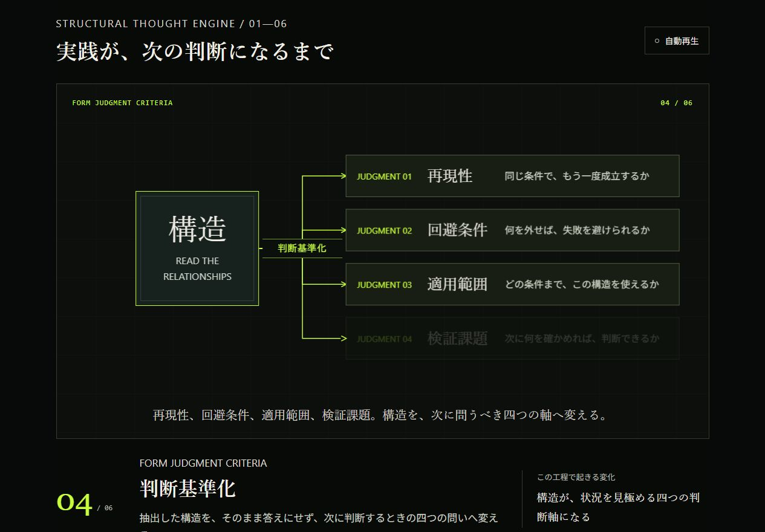
Task: Click the text 構造が、状況を見極める四つの判断軸になる
Action: [618, 507]
